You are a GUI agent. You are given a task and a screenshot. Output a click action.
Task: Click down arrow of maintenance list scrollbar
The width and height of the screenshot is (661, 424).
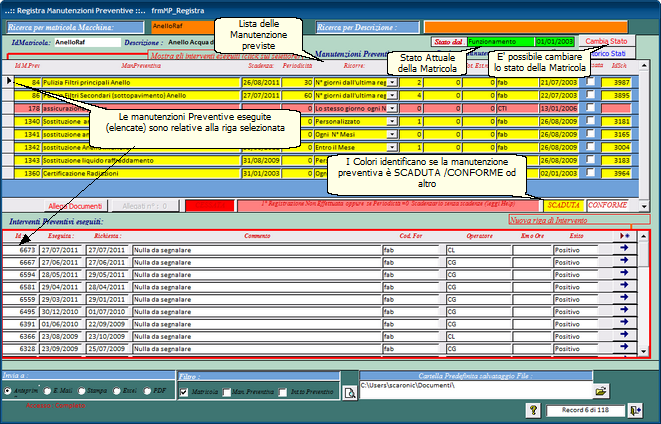click(644, 207)
